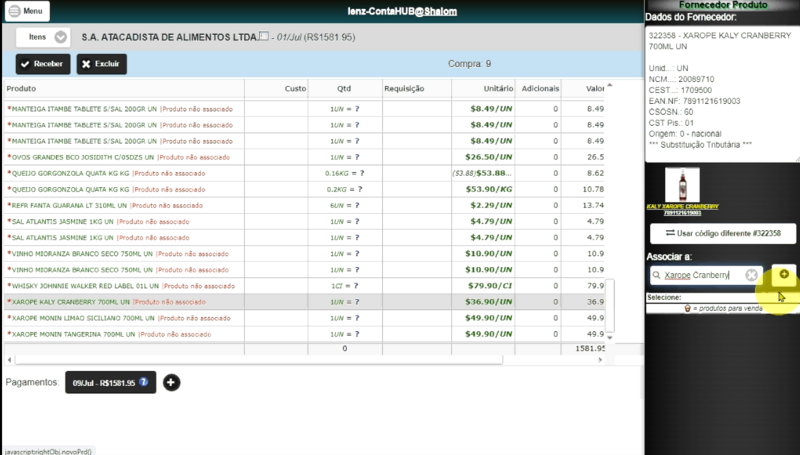Click the lenz-ContaHUB@Shalom header link
The height and width of the screenshot is (455, 800).
[402, 11]
